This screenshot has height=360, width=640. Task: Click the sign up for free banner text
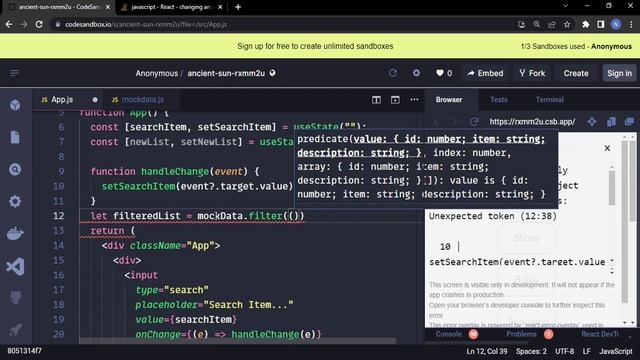point(315,46)
